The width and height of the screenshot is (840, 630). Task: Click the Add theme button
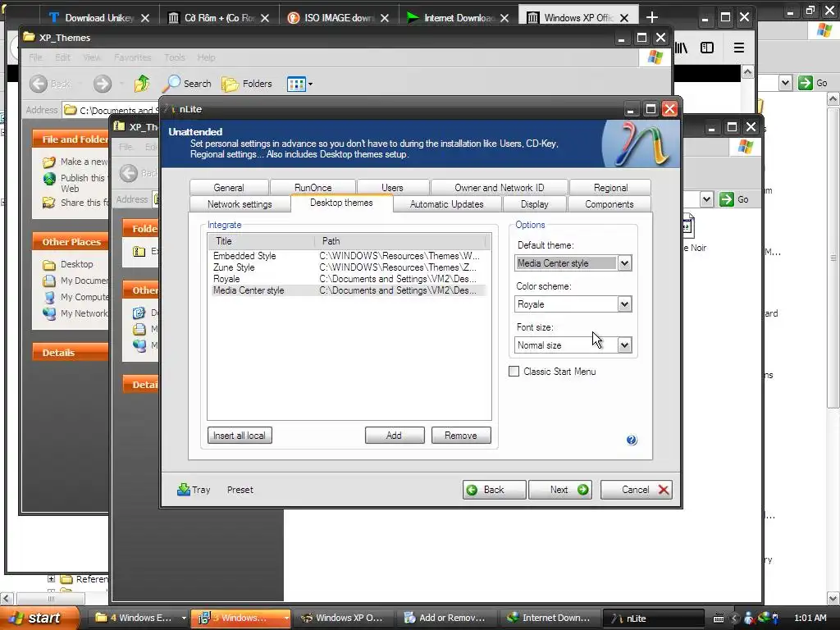point(395,436)
